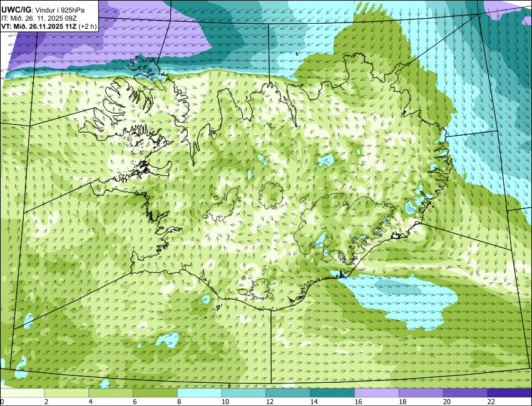Click the 8–10 light cyan legend swatch
This screenshot has width=532, height=406.
(x=200, y=393)
